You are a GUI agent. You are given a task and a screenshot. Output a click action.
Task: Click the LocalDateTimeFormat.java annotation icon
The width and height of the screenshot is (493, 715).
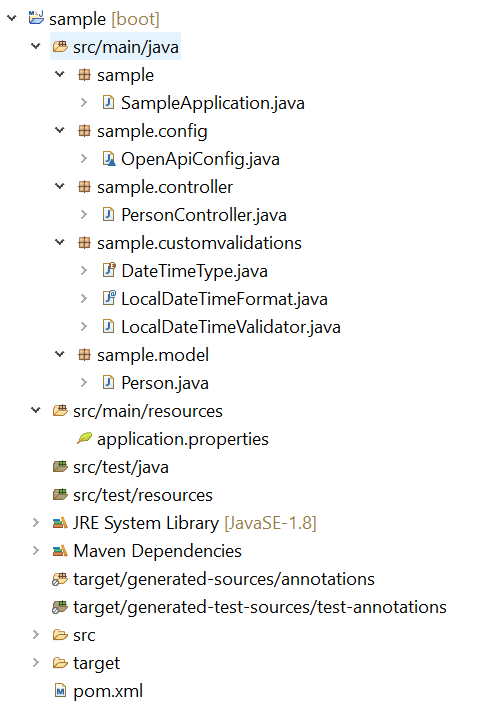(109, 298)
